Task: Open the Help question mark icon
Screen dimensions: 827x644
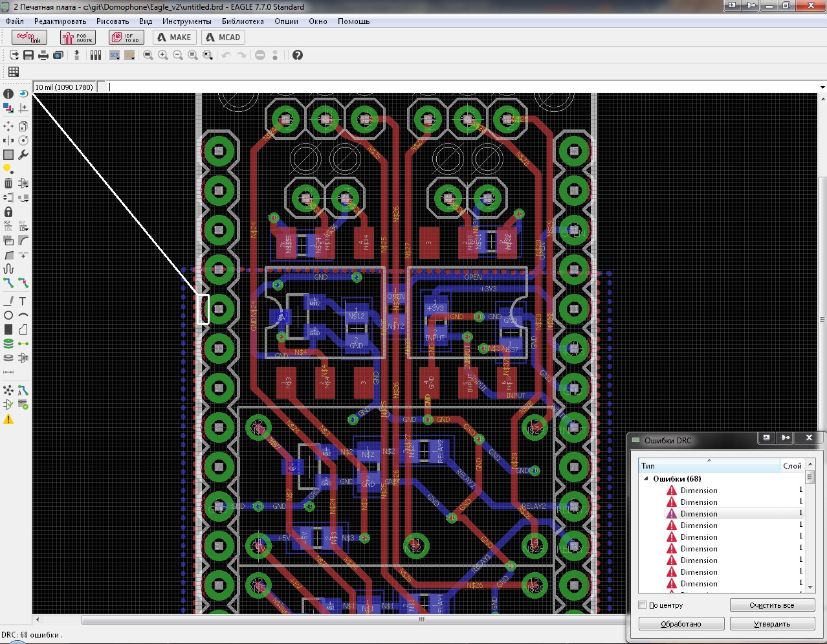Action: (298, 56)
